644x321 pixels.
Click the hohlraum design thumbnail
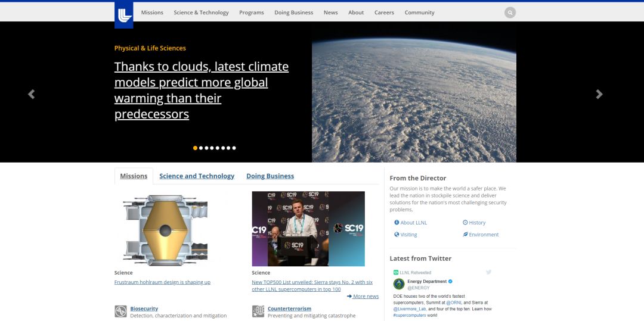click(x=165, y=229)
